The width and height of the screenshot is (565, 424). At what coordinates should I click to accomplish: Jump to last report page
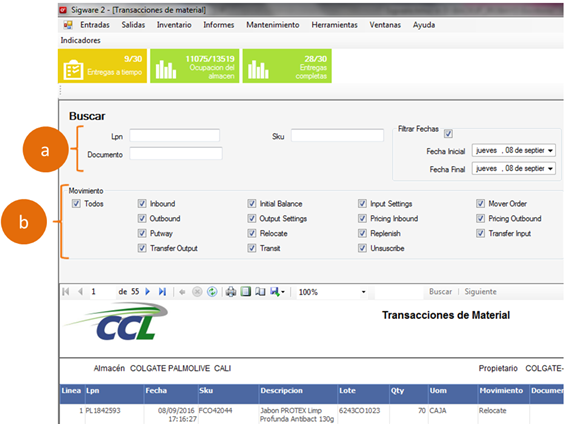(163, 291)
